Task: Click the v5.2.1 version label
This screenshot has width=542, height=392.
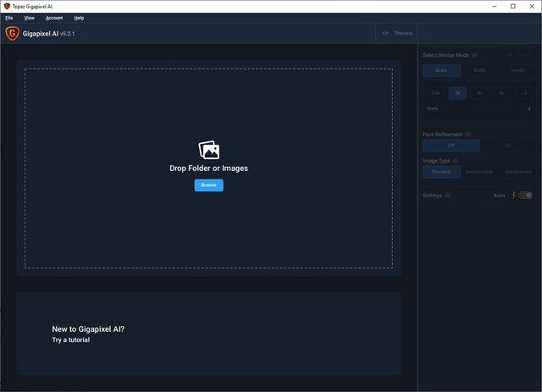Action: tap(68, 34)
